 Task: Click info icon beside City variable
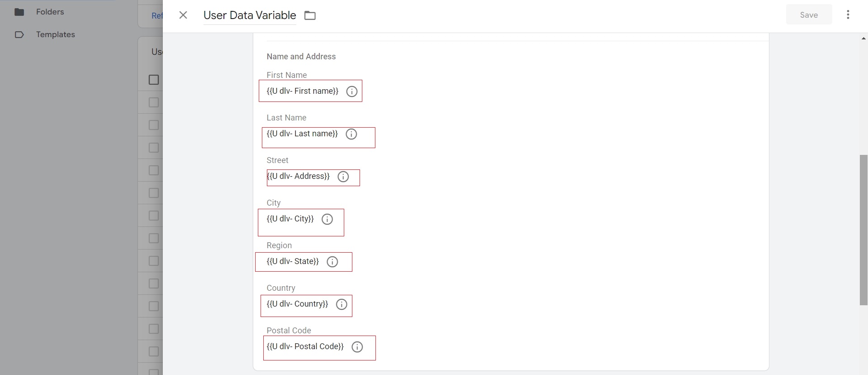327,219
